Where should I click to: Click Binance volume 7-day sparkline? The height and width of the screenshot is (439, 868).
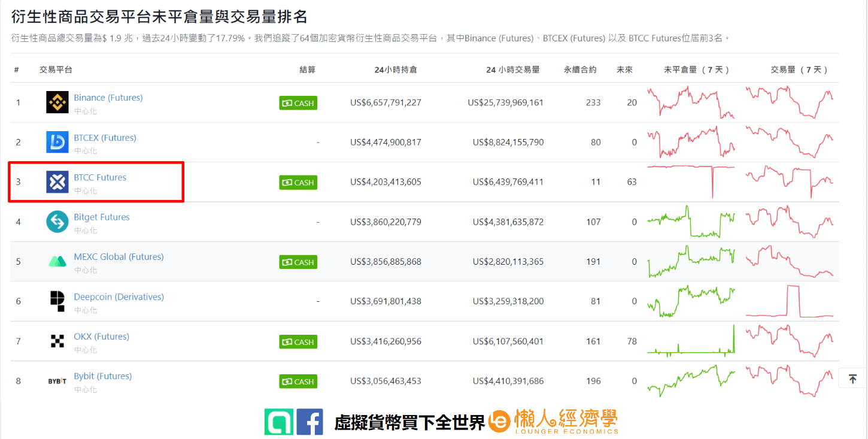[790, 102]
